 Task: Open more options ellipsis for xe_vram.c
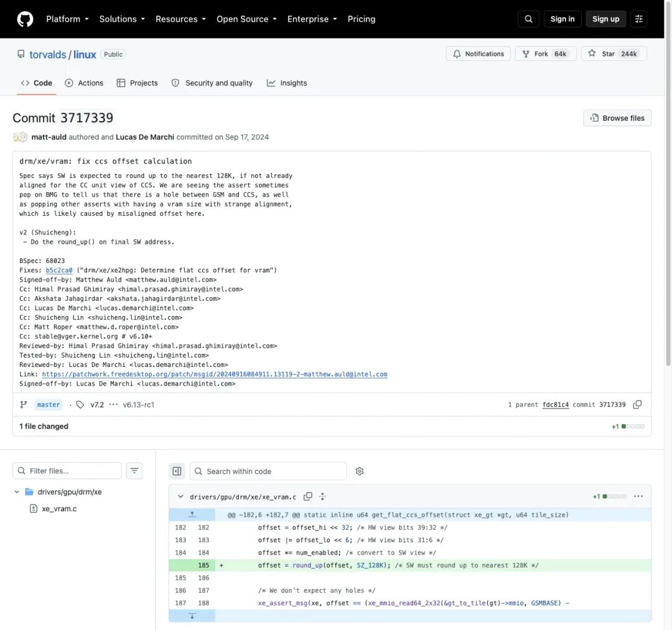coord(638,496)
